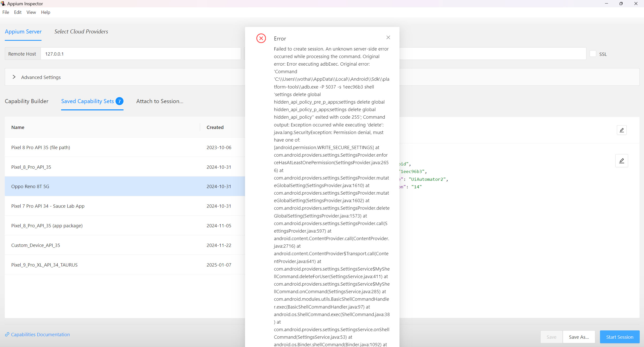
Task: Click created date 2024-11-22
Action: point(219,245)
